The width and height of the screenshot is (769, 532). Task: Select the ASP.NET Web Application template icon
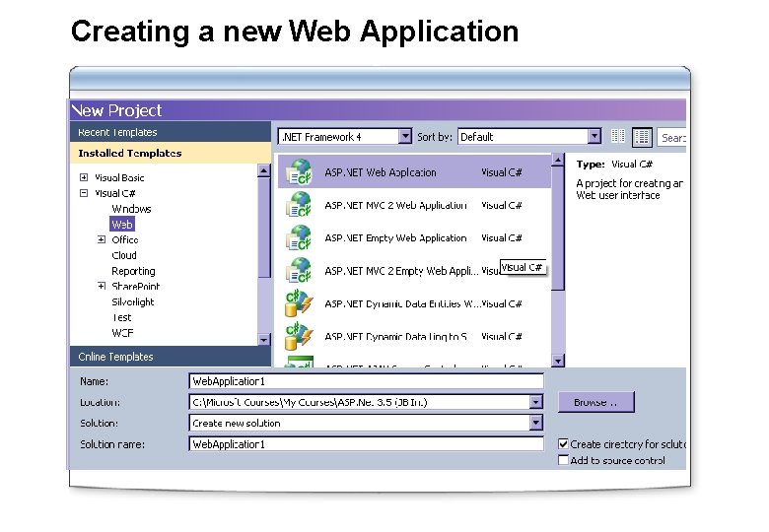299,172
